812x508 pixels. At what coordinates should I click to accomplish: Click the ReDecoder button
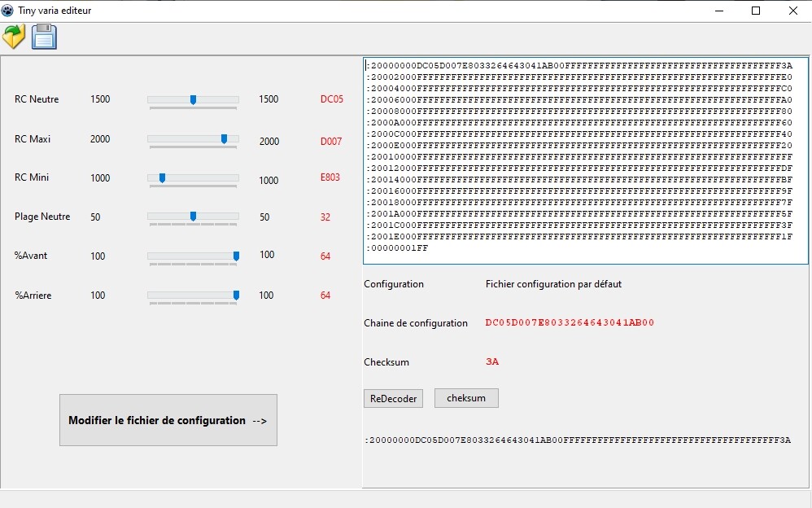[393, 398]
